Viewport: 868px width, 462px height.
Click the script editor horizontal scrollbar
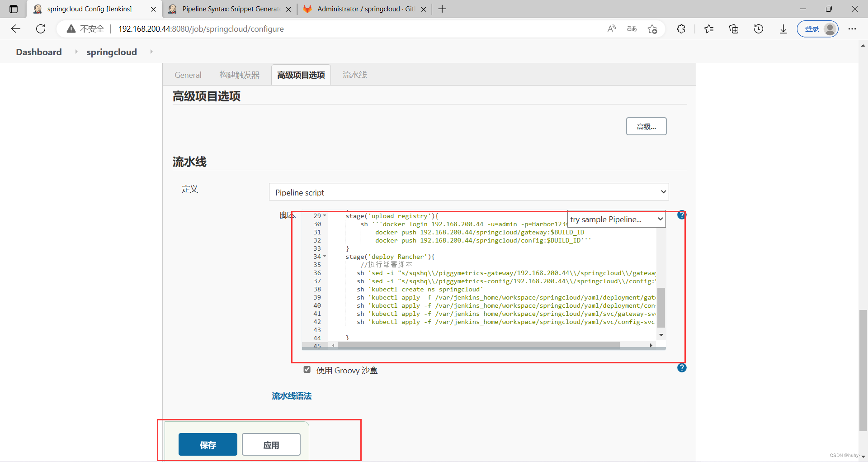(x=479, y=345)
